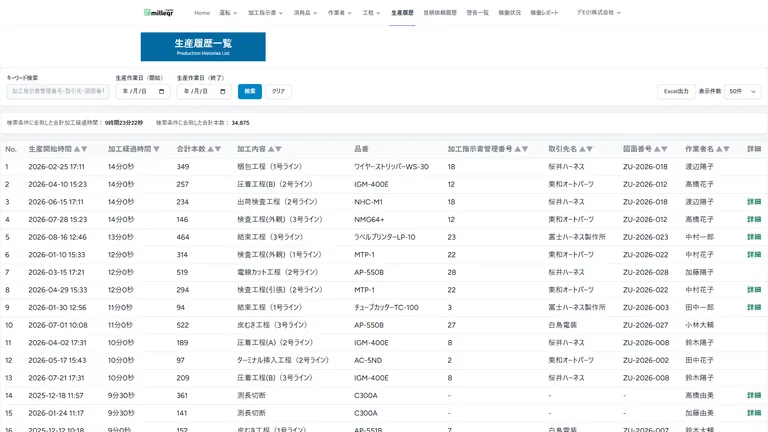The width and height of the screenshot is (768, 432).
Task: Expand the 作業者 navigation dropdown
Action: click(x=339, y=13)
